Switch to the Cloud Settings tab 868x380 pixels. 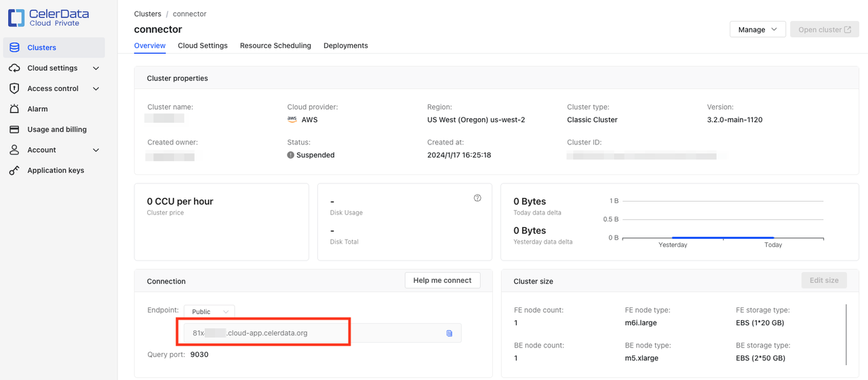[x=203, y=45]
